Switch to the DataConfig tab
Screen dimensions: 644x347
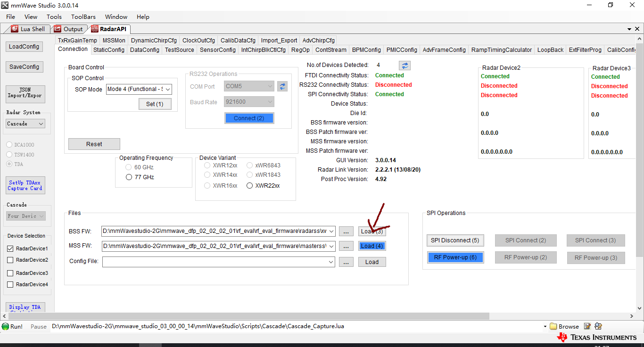[x=145, y=50]
